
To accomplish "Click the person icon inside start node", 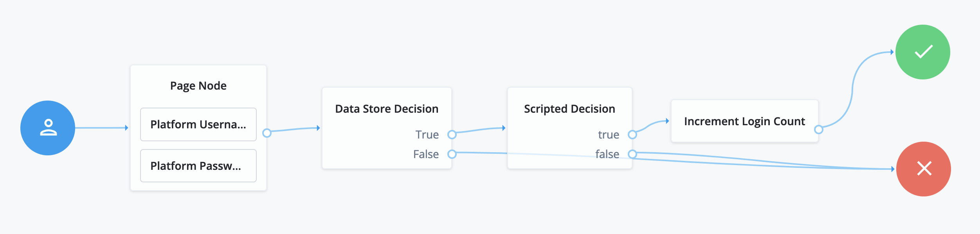I will [49, 128].
